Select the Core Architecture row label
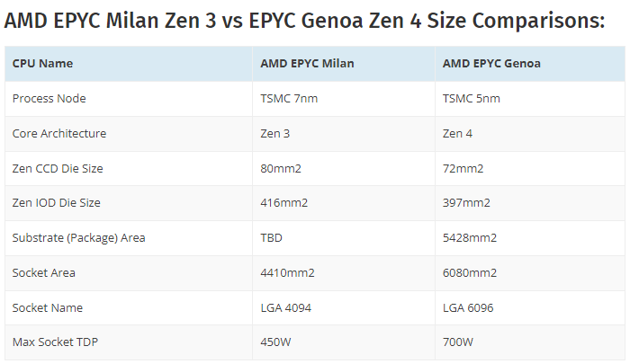The height and width of the screenshot is (364, 630). [x=59, y=133]
